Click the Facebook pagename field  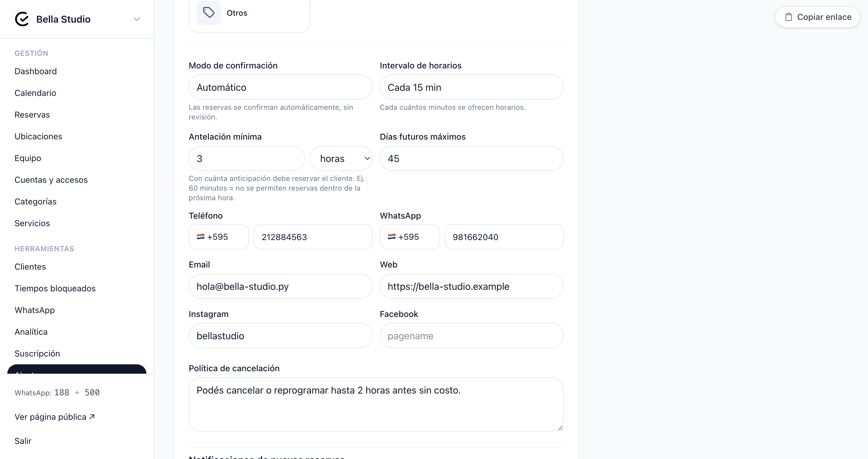click(x=471, y=336)
